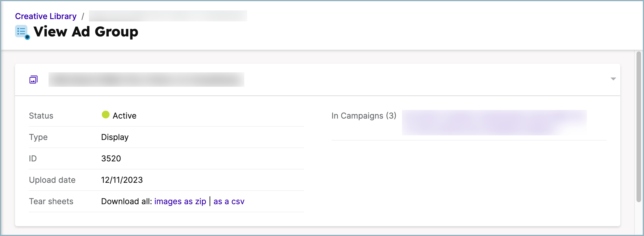The image size is (644, 236).
Task: Click the vertical page scrollbar
Action: click(639, 127)
